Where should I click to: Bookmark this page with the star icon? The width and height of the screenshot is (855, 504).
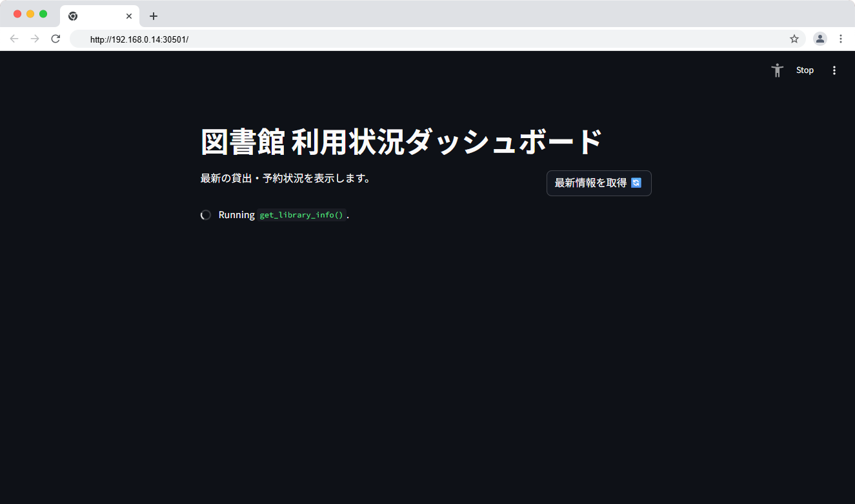tap(794, 39)
